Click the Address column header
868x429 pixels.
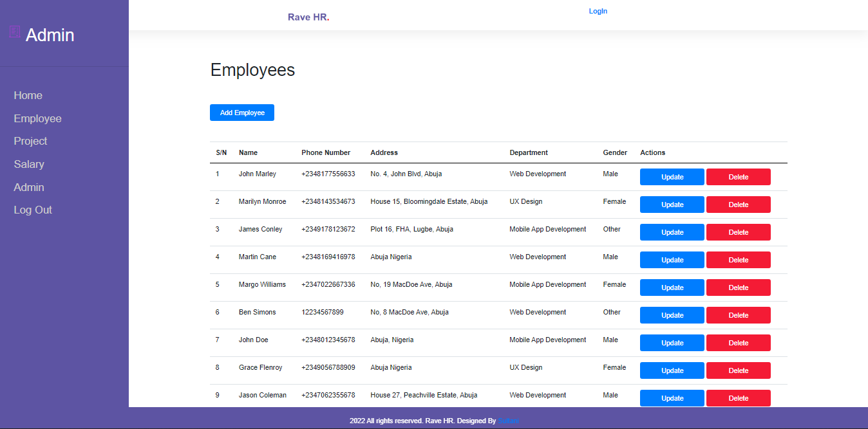(384, 152)
